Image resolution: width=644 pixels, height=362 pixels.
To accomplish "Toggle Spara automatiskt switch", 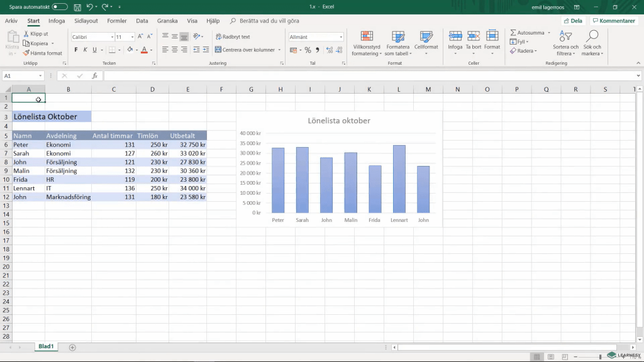I will point(60,7).
